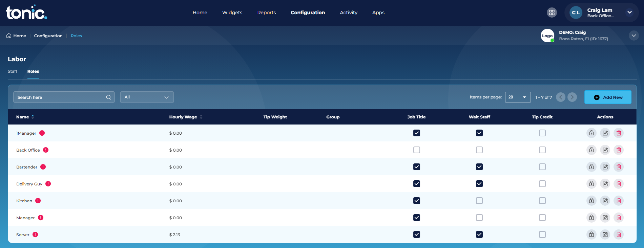Uncheck Wait Staff for Bartender
This screenshot has height=248, width=644.
click(x=479, y=167)
